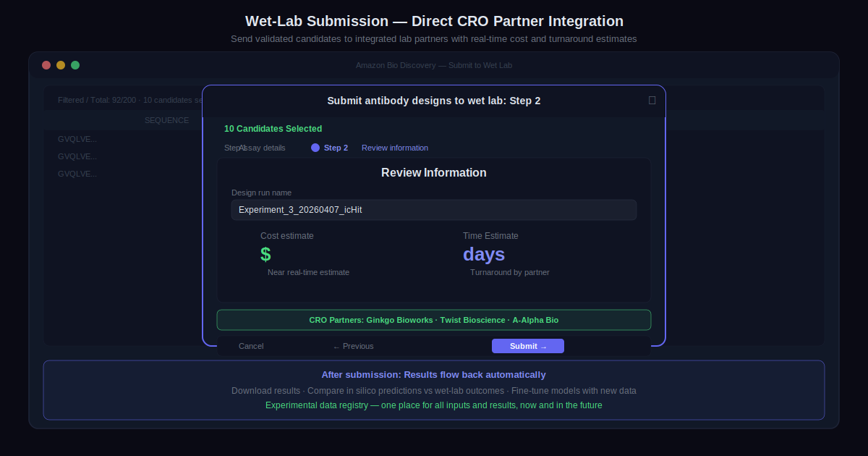Screen dimensions: 868x456
Task: Click the red window close dot
Action: click(x=46, y=65)
